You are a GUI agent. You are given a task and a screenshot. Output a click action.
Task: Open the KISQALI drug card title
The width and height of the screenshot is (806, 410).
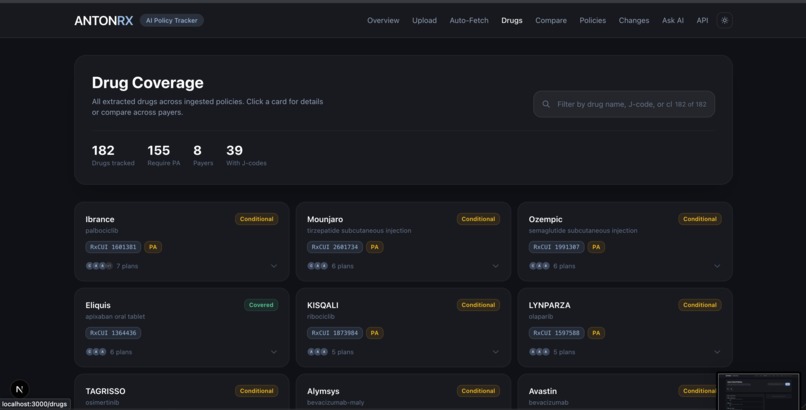click(323, 305)
